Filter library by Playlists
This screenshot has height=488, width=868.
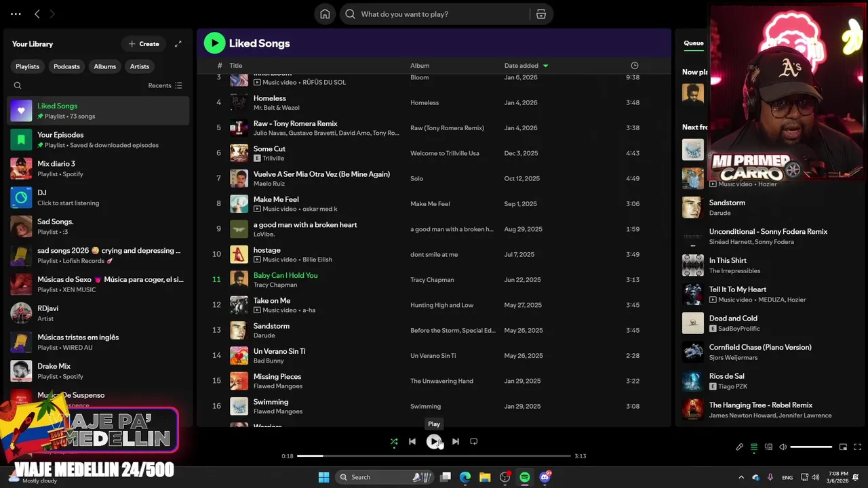28,66
